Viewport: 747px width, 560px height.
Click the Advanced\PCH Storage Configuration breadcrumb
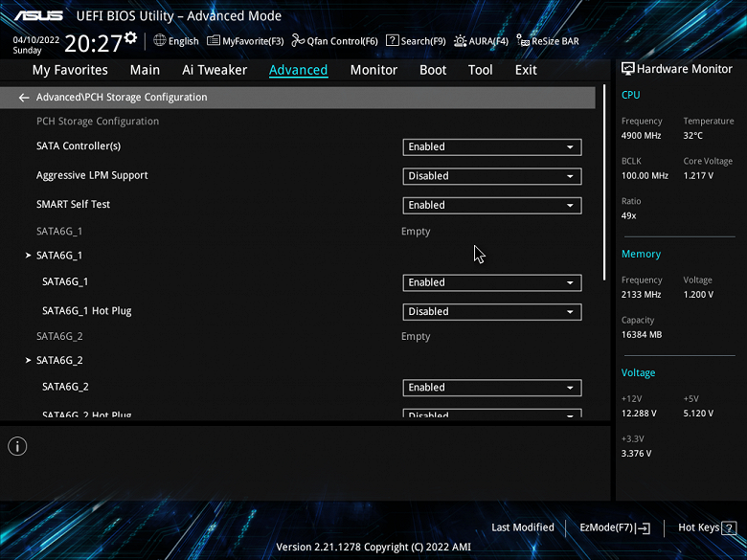[122, 97]
